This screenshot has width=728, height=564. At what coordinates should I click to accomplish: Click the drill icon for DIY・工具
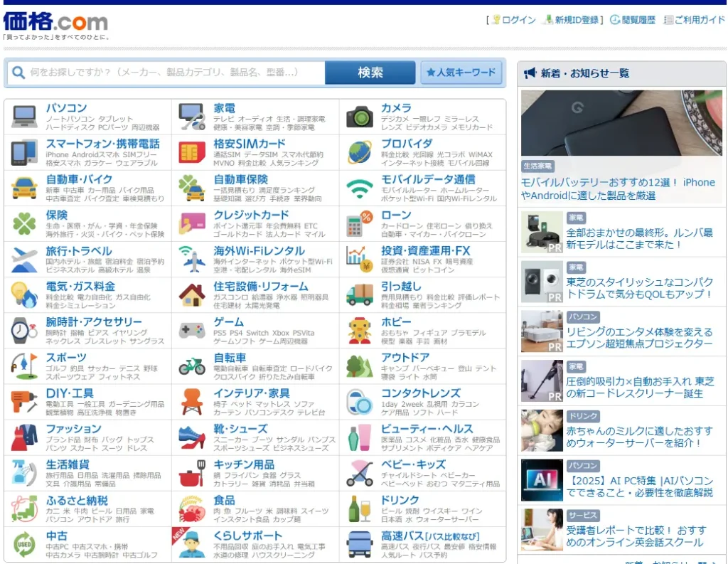click(24, 402)
